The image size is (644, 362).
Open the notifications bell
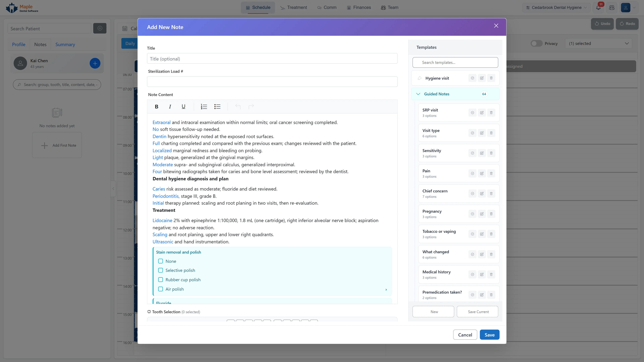pyautogui.click(x=598, y=8)
